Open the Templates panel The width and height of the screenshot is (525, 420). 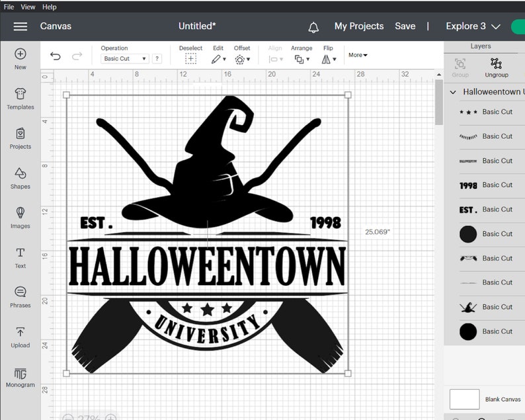(20, 99)
